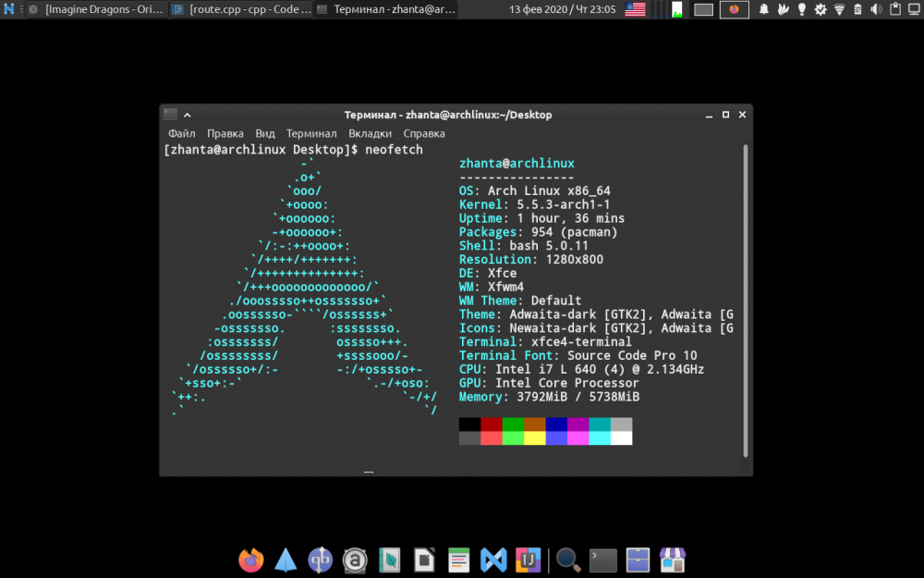The width and height of the screenshot is (924, 578).
Task: Click 'zhanta@archlinux' header in neofetch output
Action: pos(517,164)
